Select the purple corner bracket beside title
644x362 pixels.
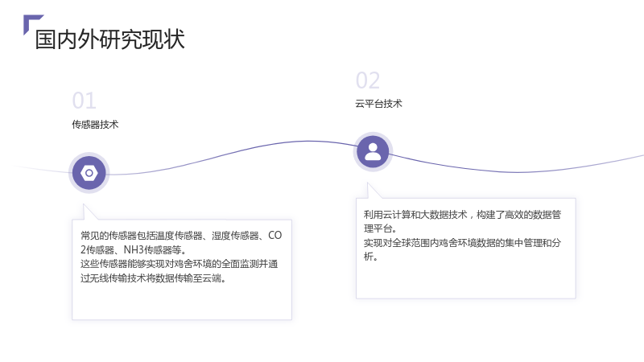(x=33, y=25)
